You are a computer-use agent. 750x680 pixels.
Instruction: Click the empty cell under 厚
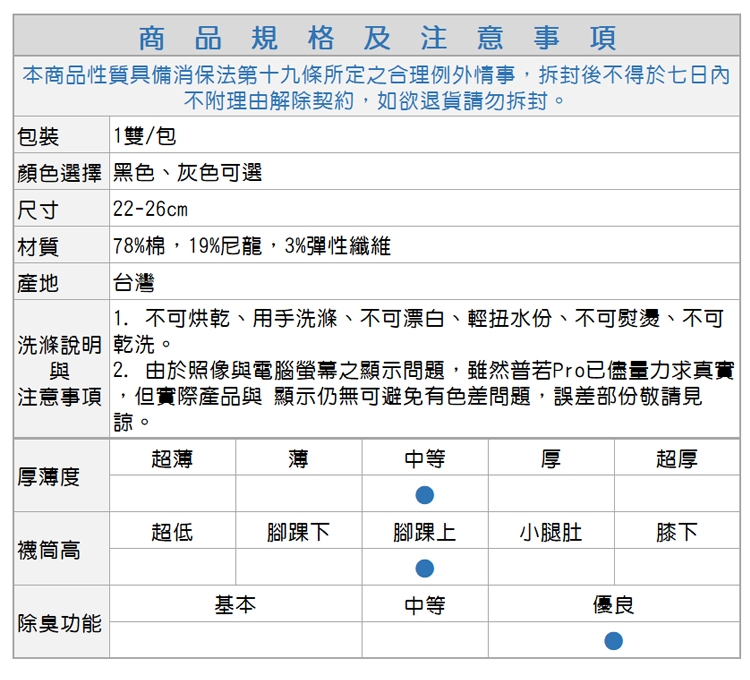point(550,495)
